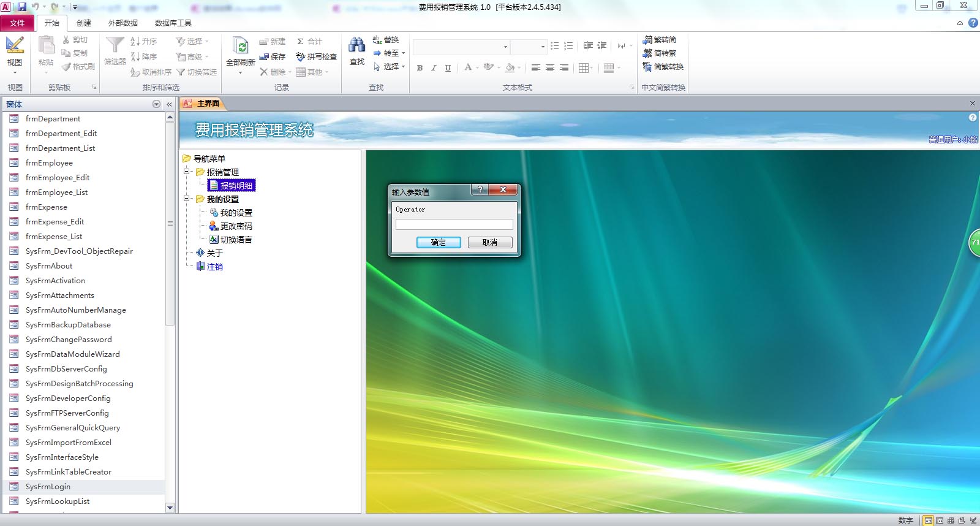Click the help icon in the form banner
Viewport: 980px width, 526px height.
pos(973,117)
